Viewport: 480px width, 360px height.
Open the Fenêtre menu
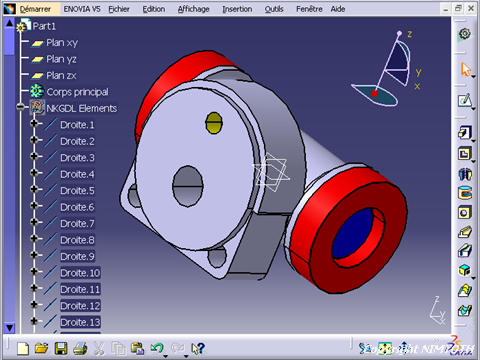309,9
